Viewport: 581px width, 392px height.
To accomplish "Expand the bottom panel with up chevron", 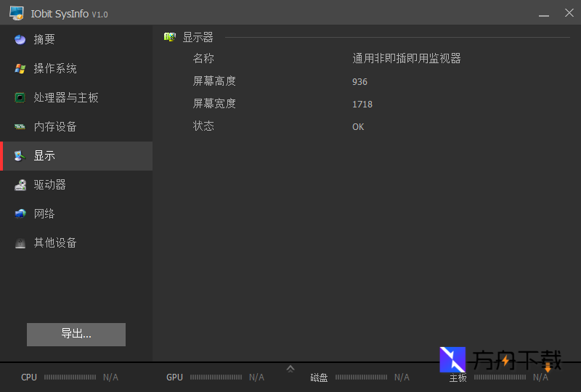I will [x=290, y=369].
